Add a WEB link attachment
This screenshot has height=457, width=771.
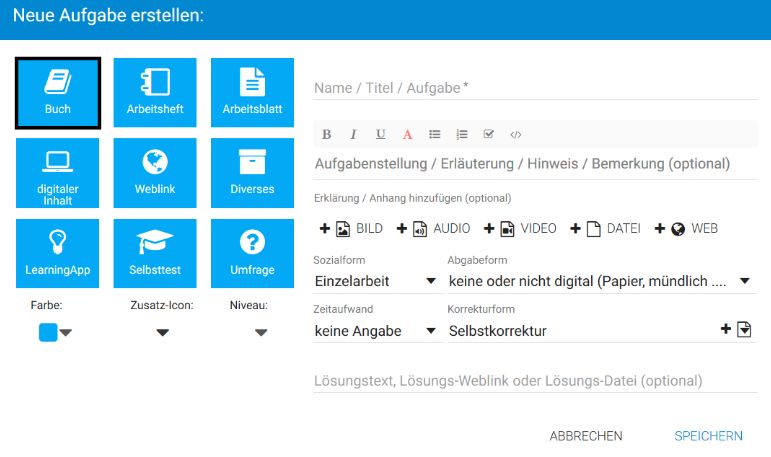(x=686, y=229)
